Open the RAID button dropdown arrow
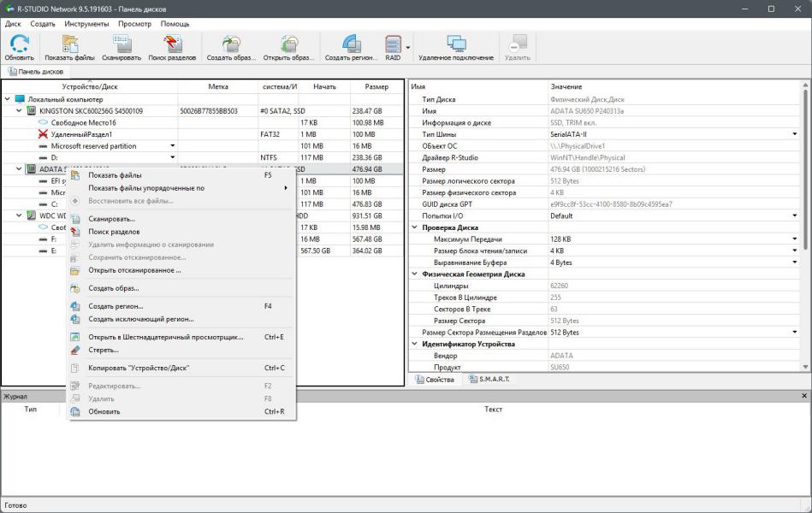Screen dimensions: 812x513 click(408, 47)
